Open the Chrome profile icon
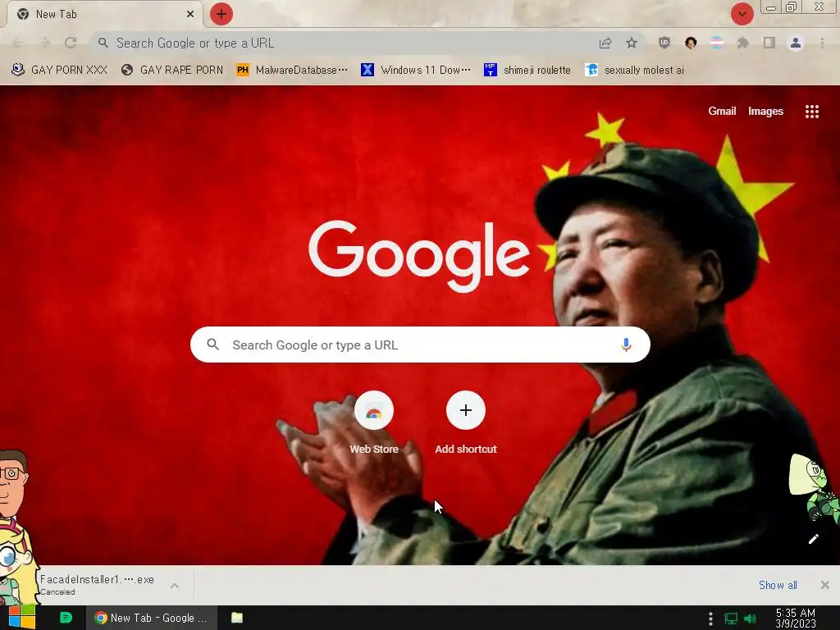The image size is (840, 630). (x=796, y=43)
